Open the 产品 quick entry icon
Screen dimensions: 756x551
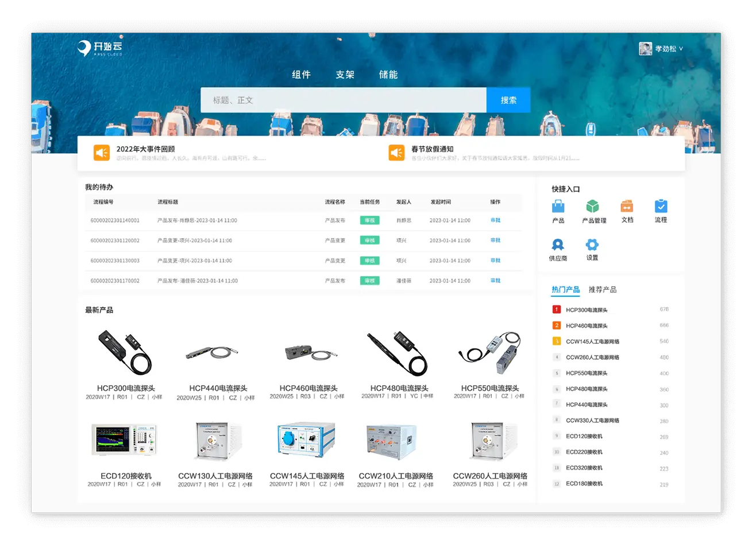[x=558, y=207]
